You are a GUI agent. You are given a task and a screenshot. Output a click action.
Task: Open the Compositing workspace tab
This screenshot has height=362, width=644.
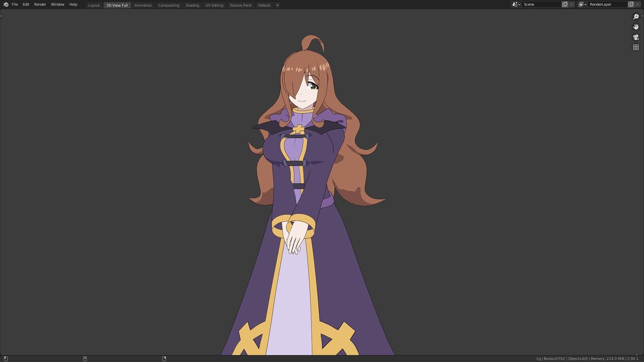coord(169,5)
